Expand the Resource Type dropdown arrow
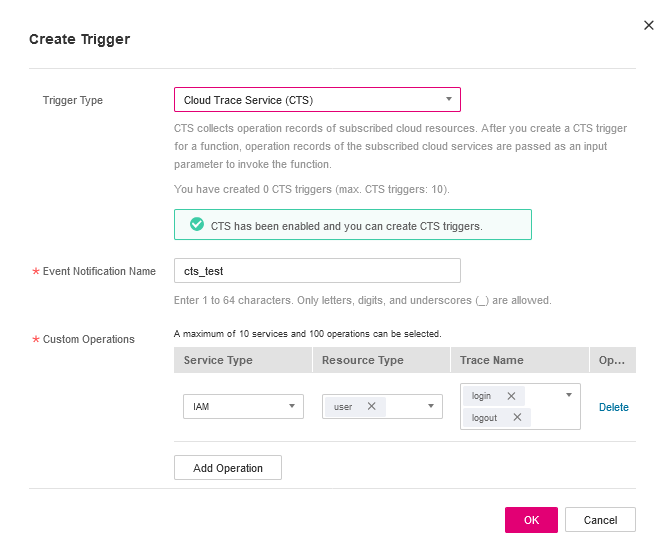671x560 pixels. coord(431,407)
